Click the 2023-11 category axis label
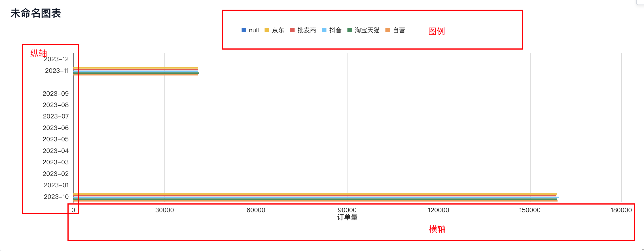 point(57,71)
